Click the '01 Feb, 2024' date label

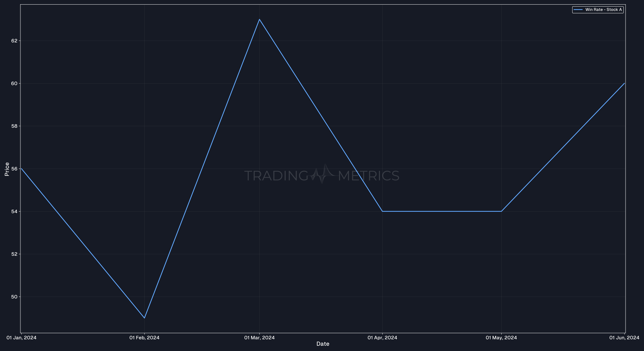144,338
